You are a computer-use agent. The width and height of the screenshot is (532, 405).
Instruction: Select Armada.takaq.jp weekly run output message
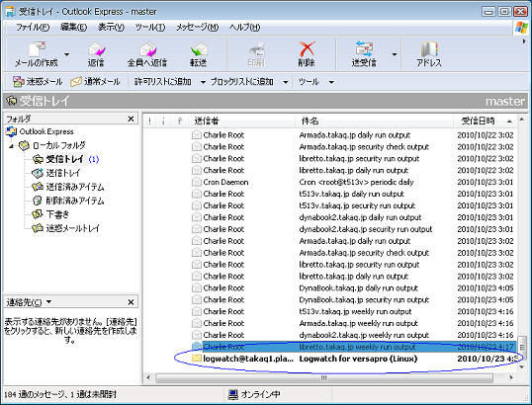[353, 323]
